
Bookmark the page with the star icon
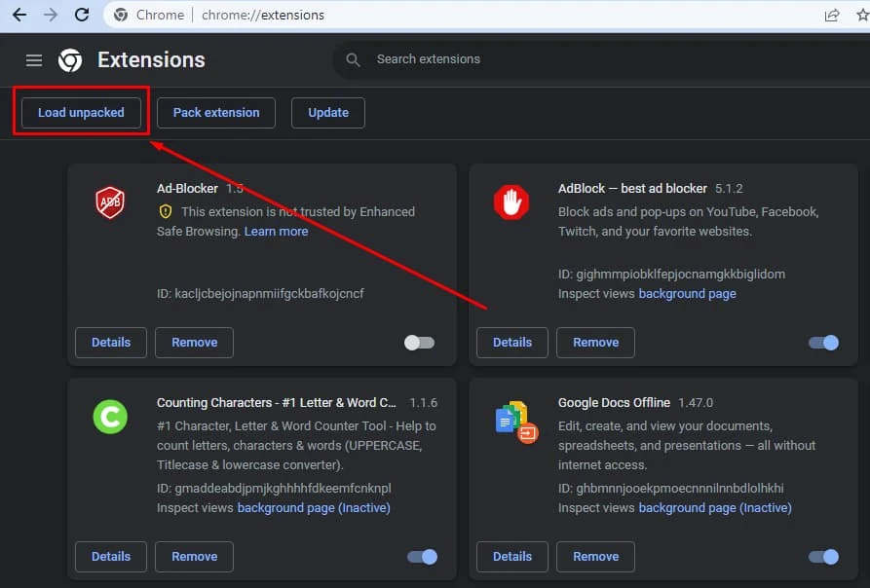click(862, 15)
